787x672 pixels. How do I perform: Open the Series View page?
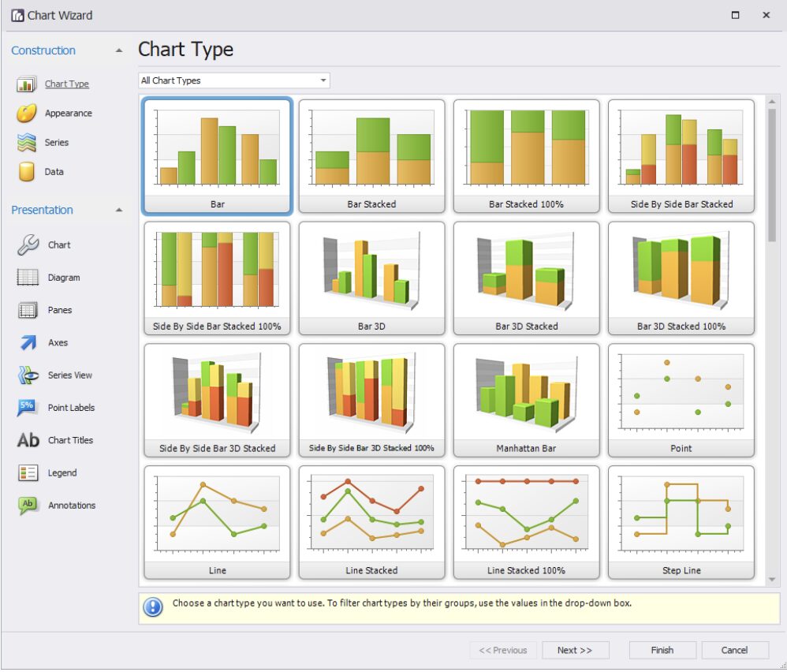pos(69,375)
